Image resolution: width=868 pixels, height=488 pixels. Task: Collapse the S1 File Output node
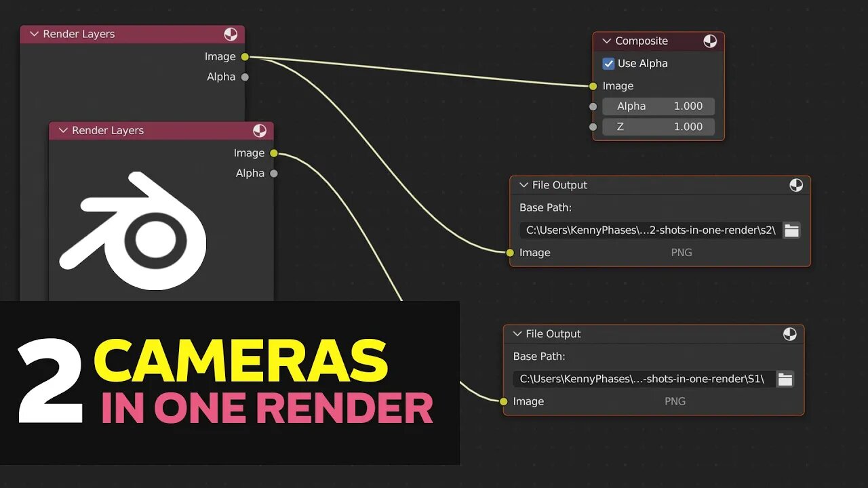[517, 333]
